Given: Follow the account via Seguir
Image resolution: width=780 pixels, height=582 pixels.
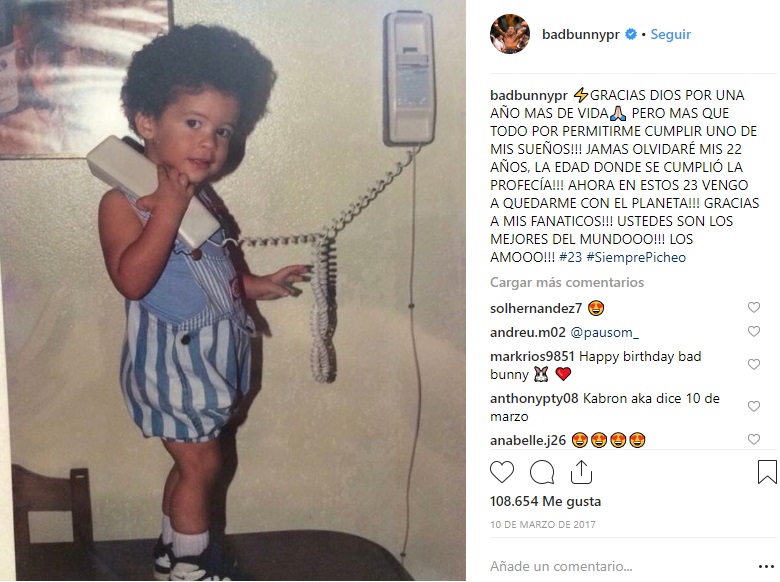Looking at the screenshot, I should coord(671,34).
